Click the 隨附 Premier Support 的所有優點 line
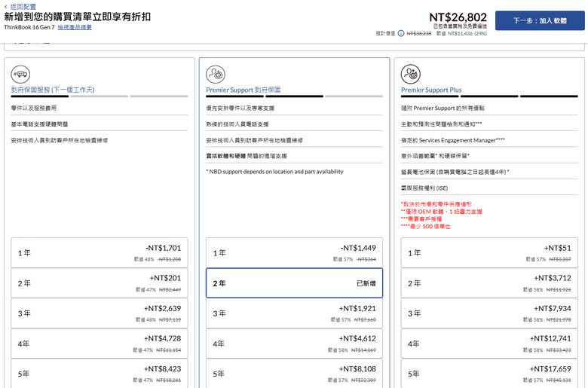 [x=443, y=108]
